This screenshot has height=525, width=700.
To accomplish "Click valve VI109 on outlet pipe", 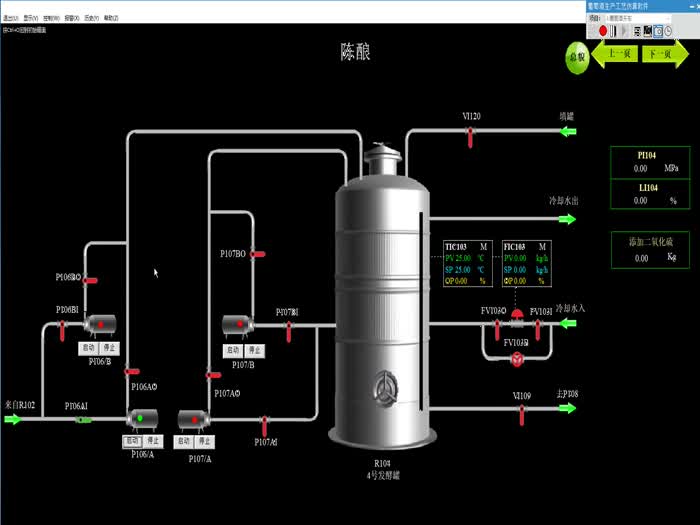I will [521, 414].
